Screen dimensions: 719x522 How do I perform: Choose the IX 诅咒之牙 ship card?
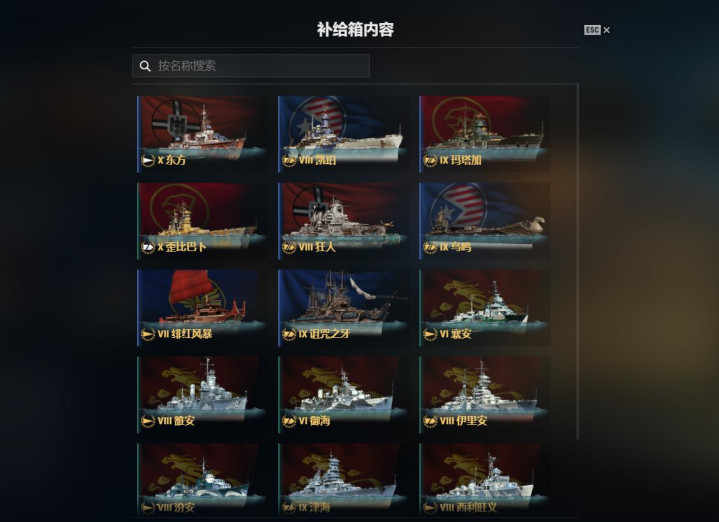(343, 307)
